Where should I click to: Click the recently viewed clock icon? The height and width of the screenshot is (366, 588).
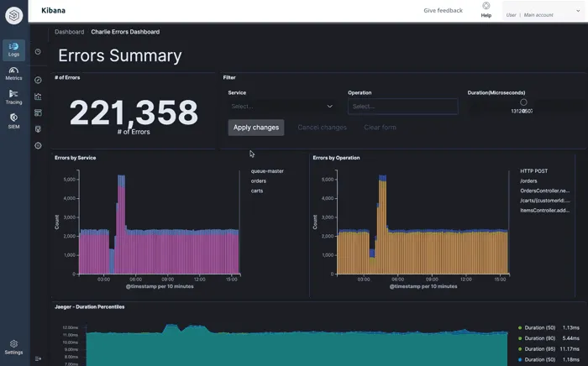38,52
